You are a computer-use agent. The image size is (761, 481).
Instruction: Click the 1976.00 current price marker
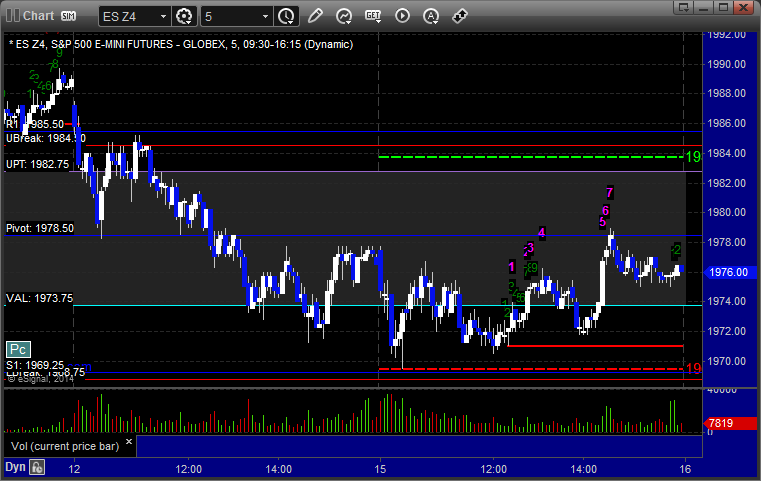point(728,272)
